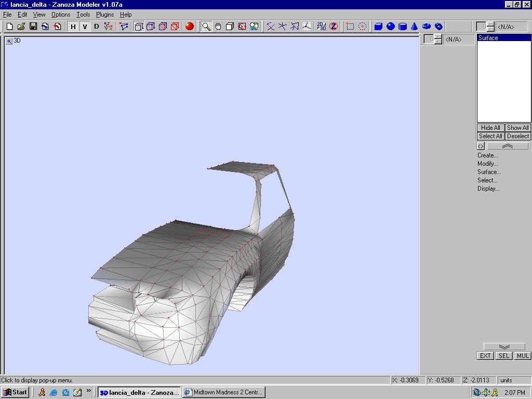The height and width of the screenshot is (399, 532).
Task: Select the Zoom magnifier tool
Action: 206,26
